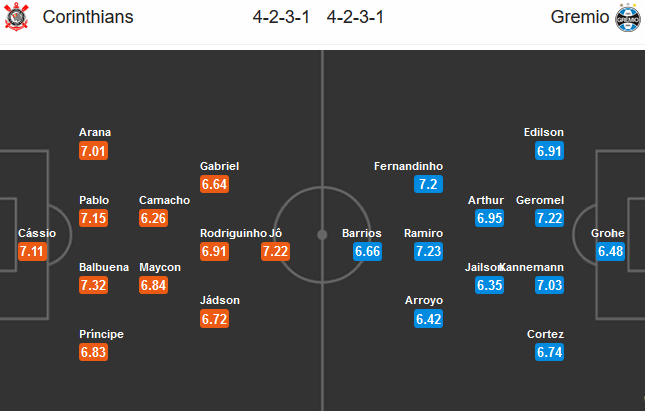Click Fernandinho's 7.2 rating badge
This screenshot has height=411, width=645.
point(428,184)
